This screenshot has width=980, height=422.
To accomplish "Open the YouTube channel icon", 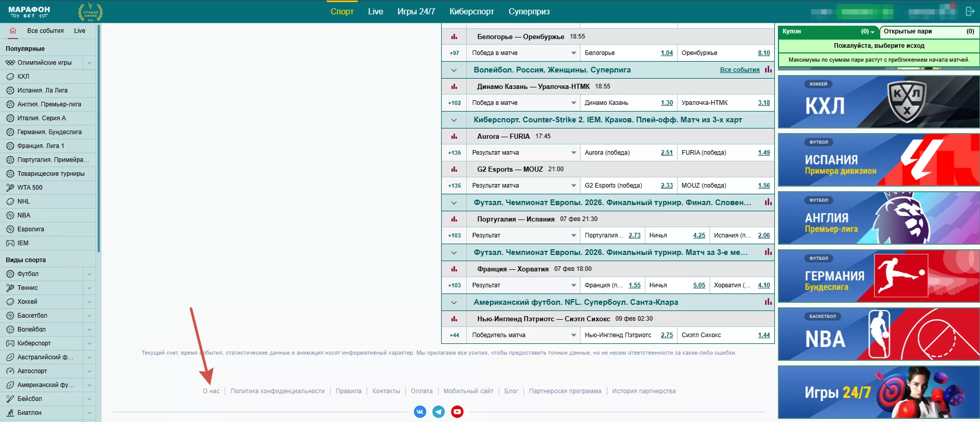I will [457, 412].
